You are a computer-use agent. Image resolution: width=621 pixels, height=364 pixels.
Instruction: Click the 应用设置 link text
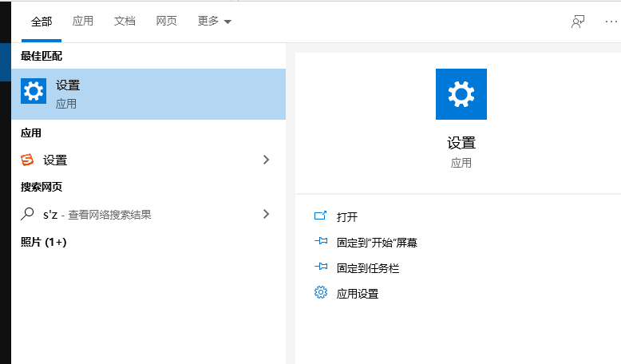[x=358, y=294]
